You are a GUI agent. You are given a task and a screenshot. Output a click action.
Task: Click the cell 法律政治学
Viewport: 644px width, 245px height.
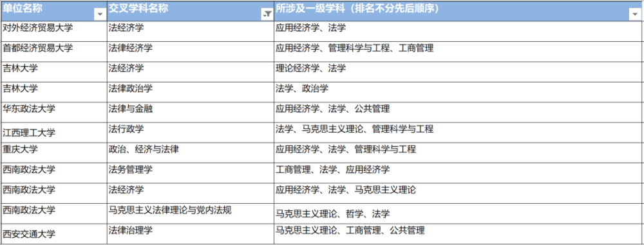(x=191, y=92)
